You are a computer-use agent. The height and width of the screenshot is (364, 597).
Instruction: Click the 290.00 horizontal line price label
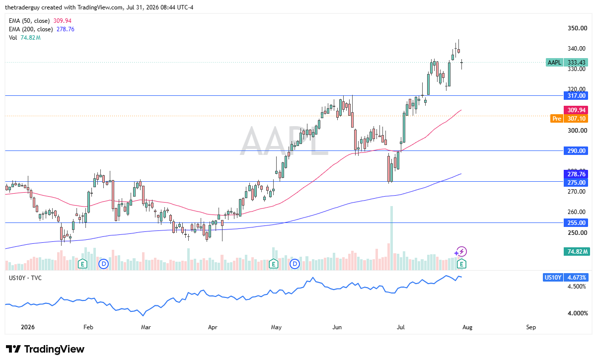tap(577, 150)
